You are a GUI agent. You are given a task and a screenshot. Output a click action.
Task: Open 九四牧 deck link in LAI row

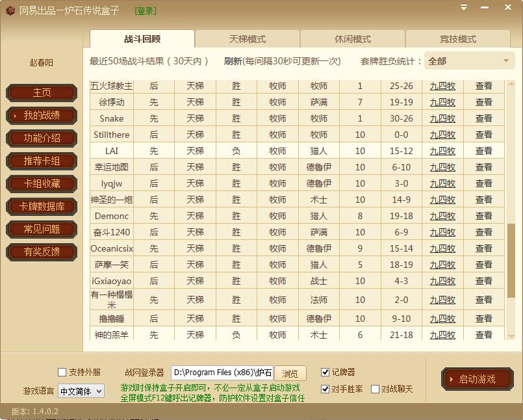tap(442, 151)
